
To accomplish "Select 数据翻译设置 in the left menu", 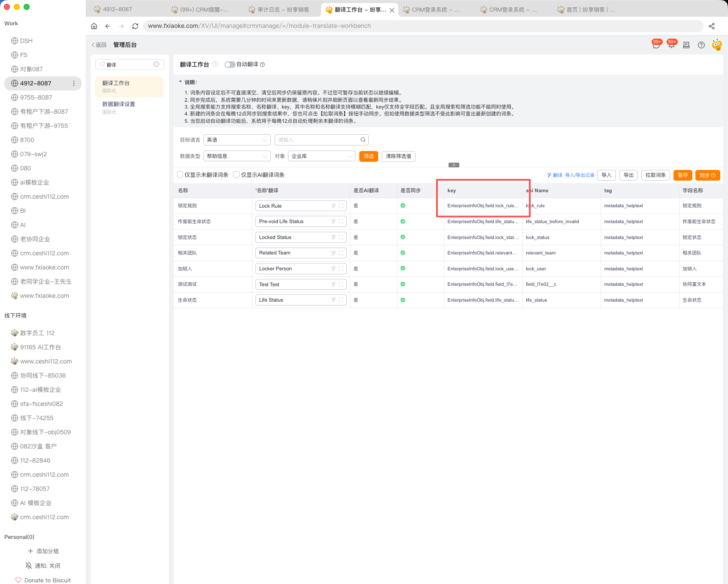I will pyautogui.click(x=130, y=108).
